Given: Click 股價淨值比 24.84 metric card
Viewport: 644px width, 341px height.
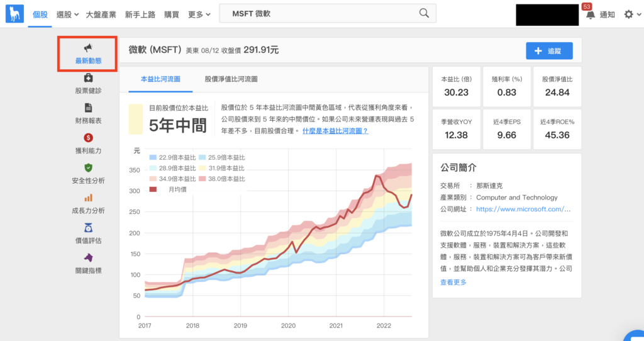Looking at the screenshot, I should pyautogui.click(x=557, y=87).
